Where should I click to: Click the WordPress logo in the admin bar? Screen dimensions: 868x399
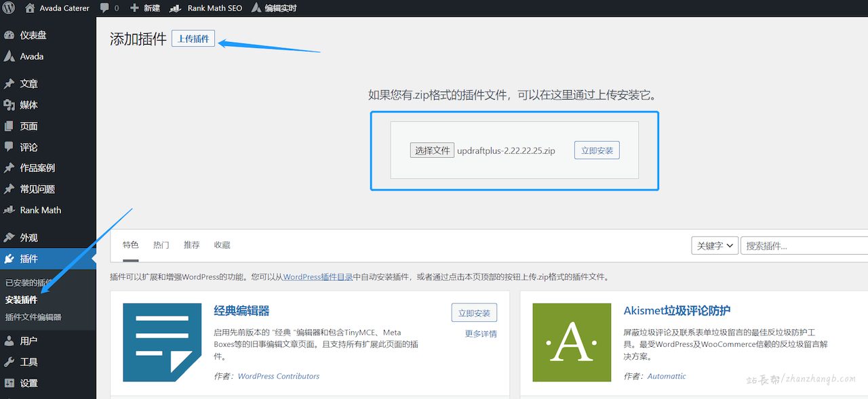click(7, 8)
